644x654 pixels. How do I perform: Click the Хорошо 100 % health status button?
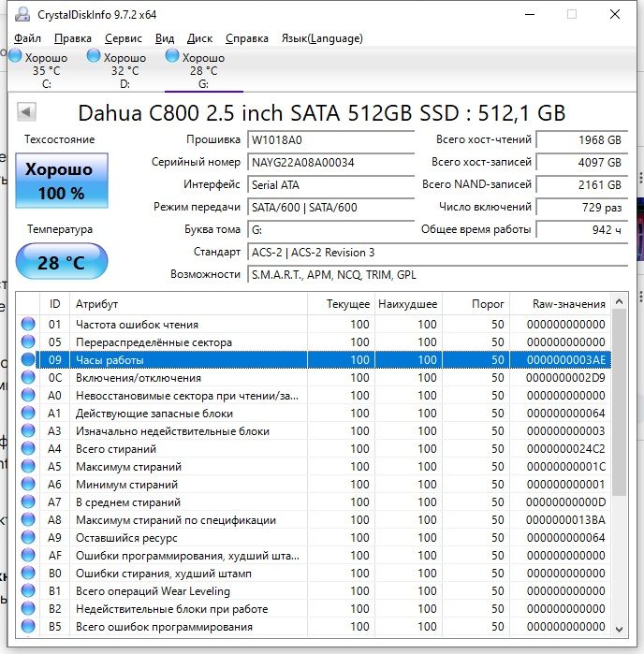62,181
